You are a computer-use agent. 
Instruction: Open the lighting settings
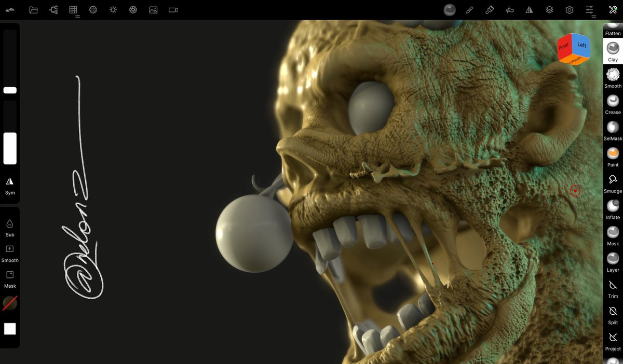(113, 9)
